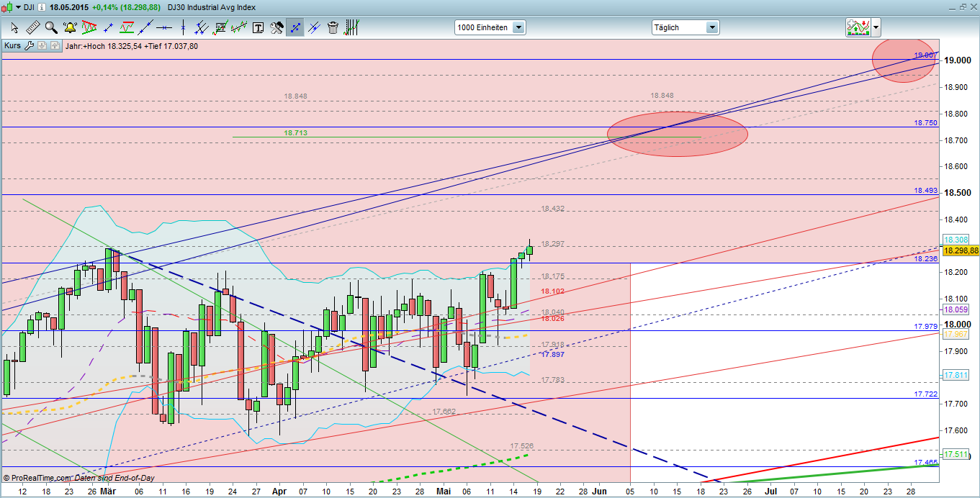Expand the arrow beside the add indicator icon
Screen dimensions: 980x498
876,27
